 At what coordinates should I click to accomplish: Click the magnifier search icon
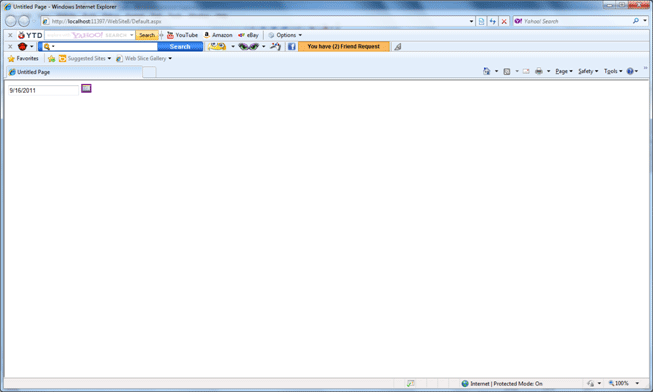tap(636, 21)
